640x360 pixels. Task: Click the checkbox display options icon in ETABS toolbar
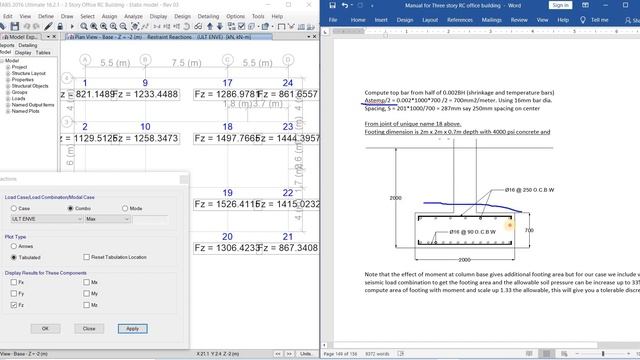[242, 27]
